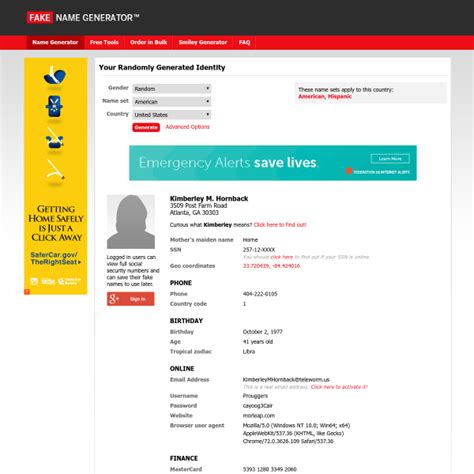Follow the American name set link
This screenshot has width=474, height=474.
[x=311, y=96]
